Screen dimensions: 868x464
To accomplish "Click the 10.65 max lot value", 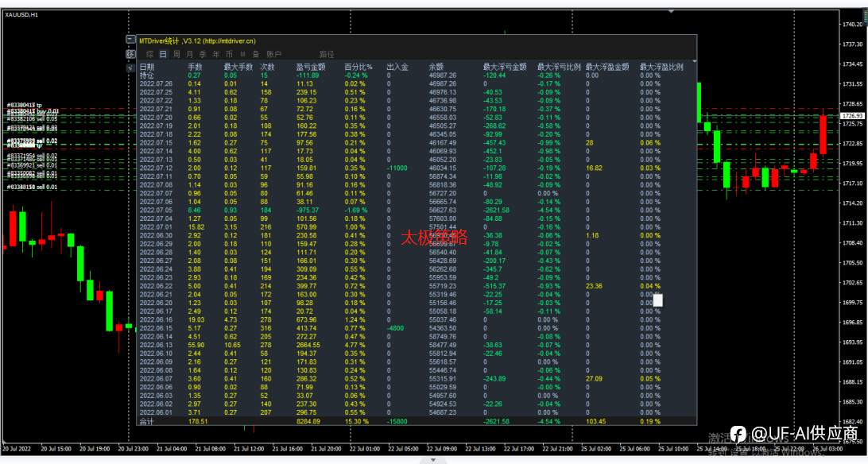I will (x=232, y=345).
